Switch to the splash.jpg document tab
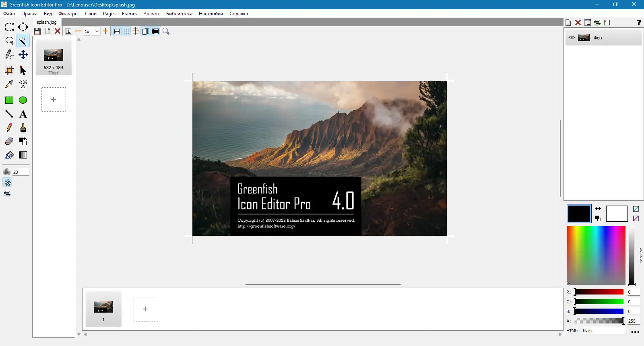The image size is (644, 346). click(47, 22)
